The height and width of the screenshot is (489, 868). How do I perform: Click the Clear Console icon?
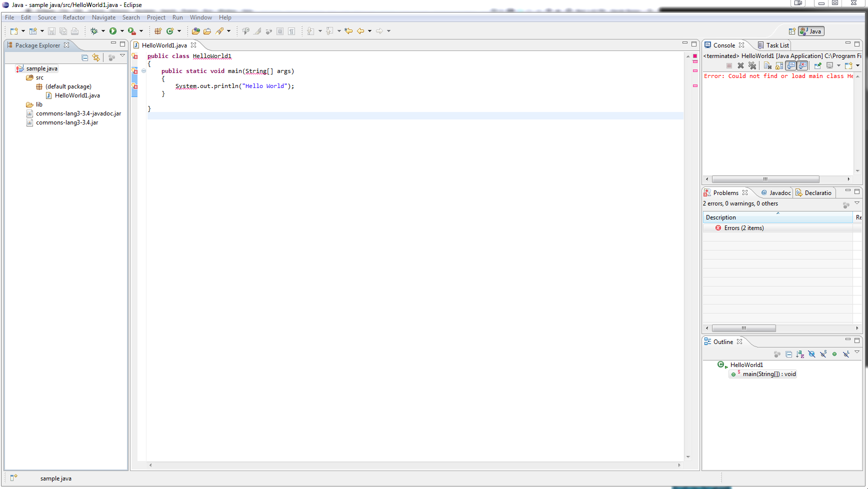[767, 65]
